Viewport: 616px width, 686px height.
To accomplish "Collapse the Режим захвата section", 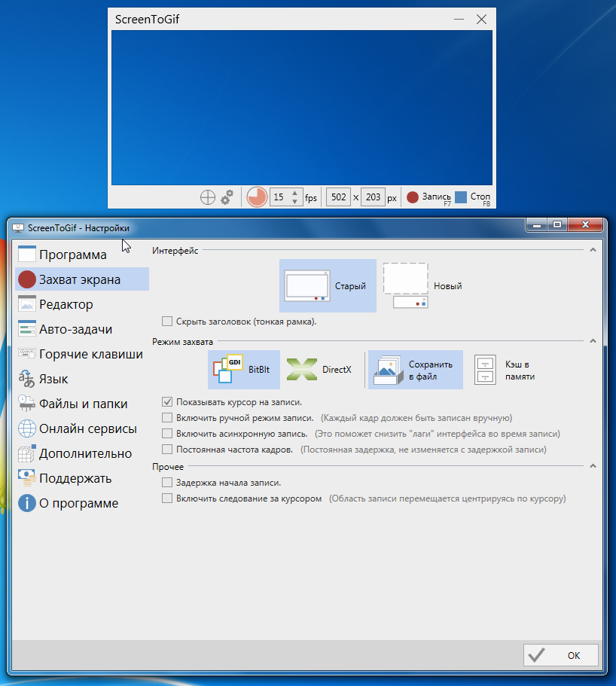I will (x=593, y=341).
